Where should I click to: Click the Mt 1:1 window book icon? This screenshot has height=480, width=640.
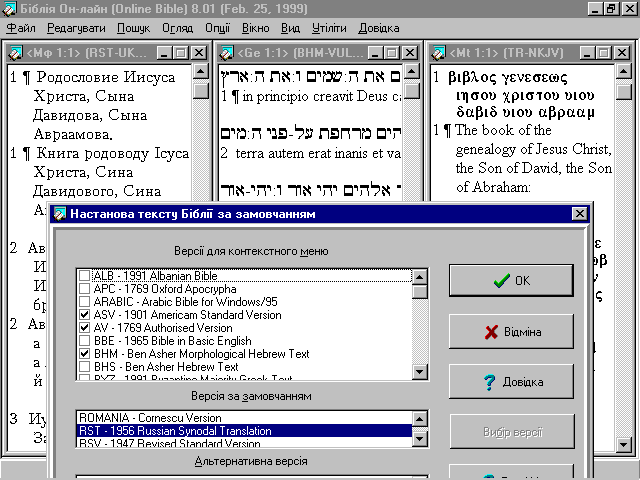click(439, 52)
